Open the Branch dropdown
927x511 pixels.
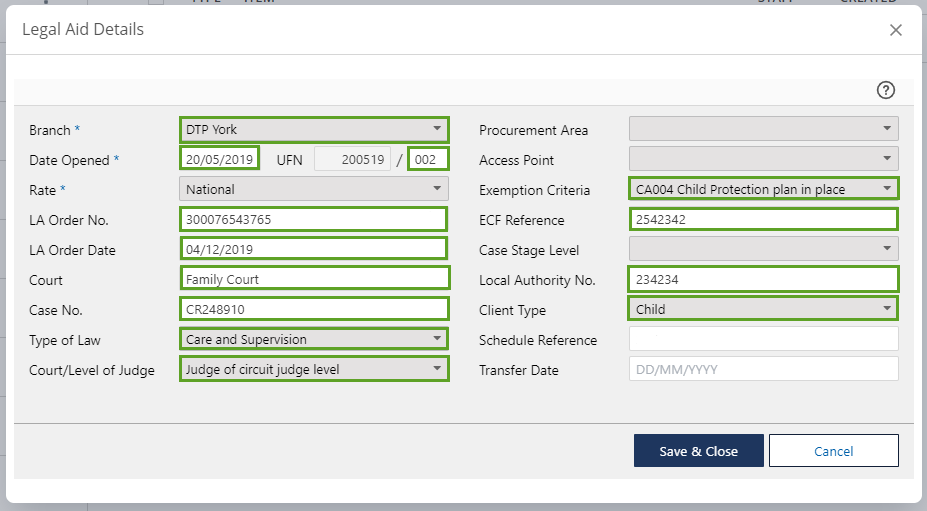(314, 129)
